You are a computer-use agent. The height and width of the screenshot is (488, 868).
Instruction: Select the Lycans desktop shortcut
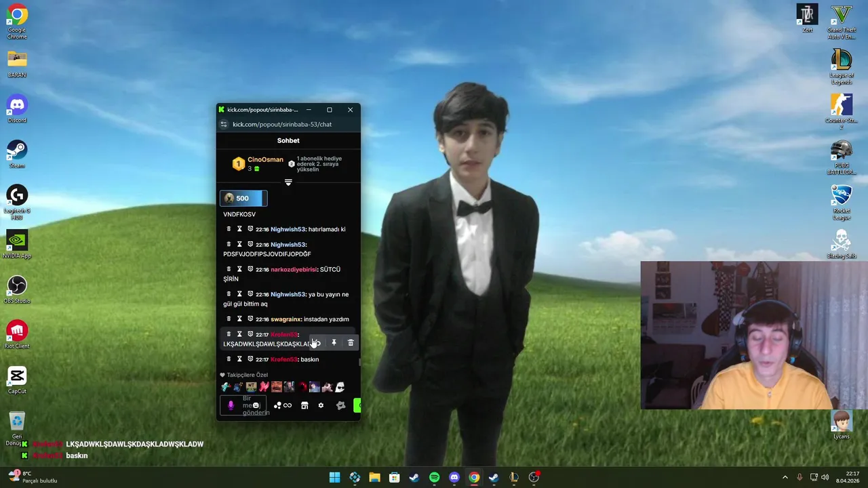tap(842, 425)
